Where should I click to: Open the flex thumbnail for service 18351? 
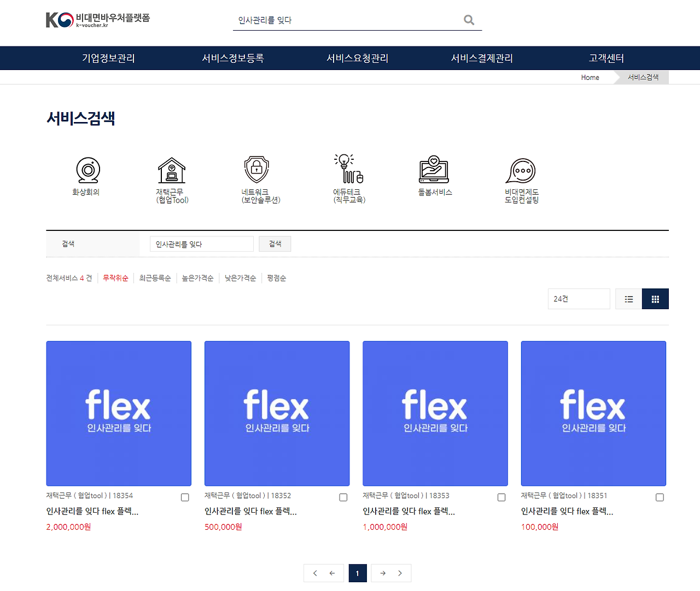(x=593, y=414)
